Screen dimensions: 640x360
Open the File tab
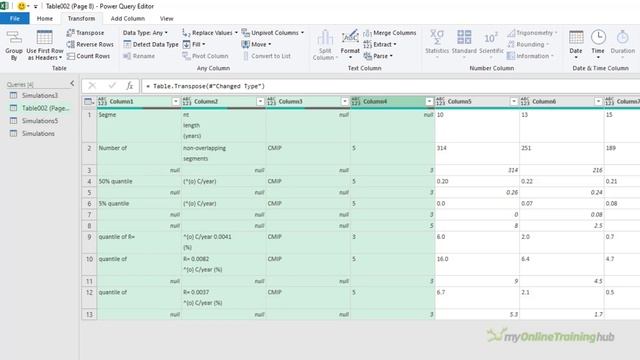point(15,18)
